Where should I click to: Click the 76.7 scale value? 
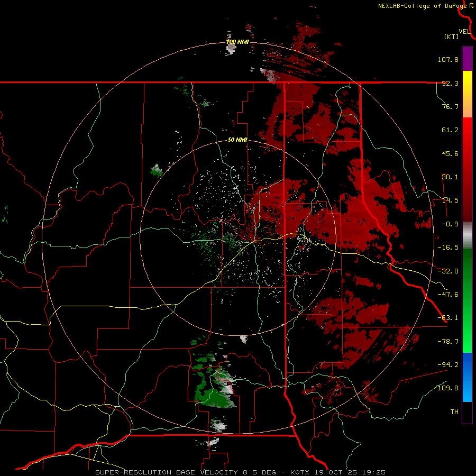point(450,106)
